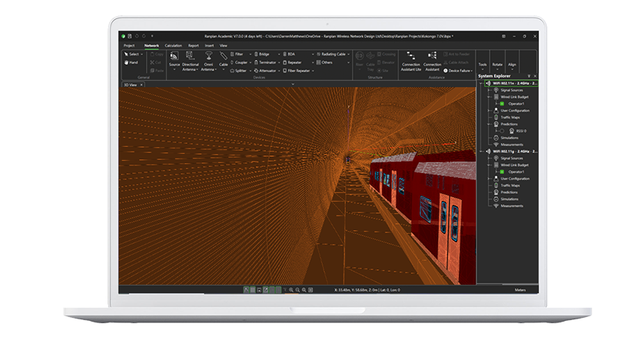Pick the Omni Antenna tool
The image size is (644, 337).
[x=208, y=61]
